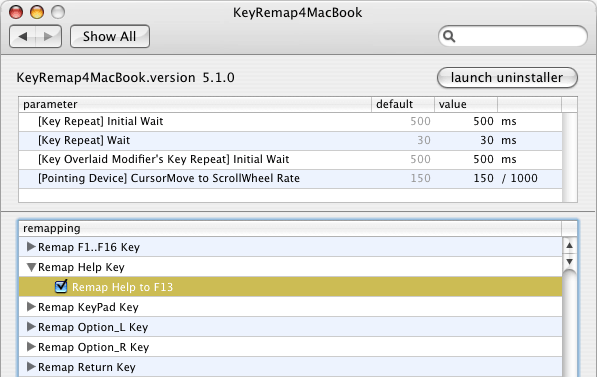This screenshot has height=377, width=597.
Task: Expand the Remap F1..F16 Key group
Action: 31,247
